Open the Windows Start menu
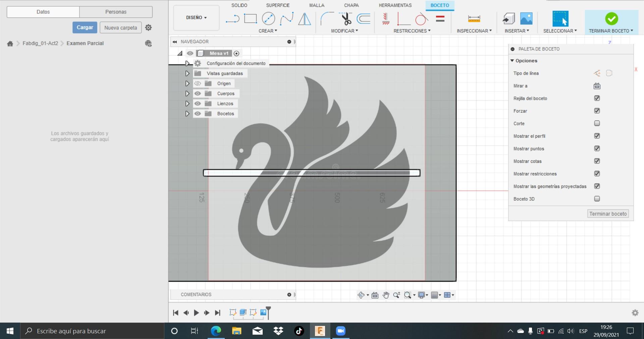The width and height of the screenshot is (644, 339). [x=10, y=331]
